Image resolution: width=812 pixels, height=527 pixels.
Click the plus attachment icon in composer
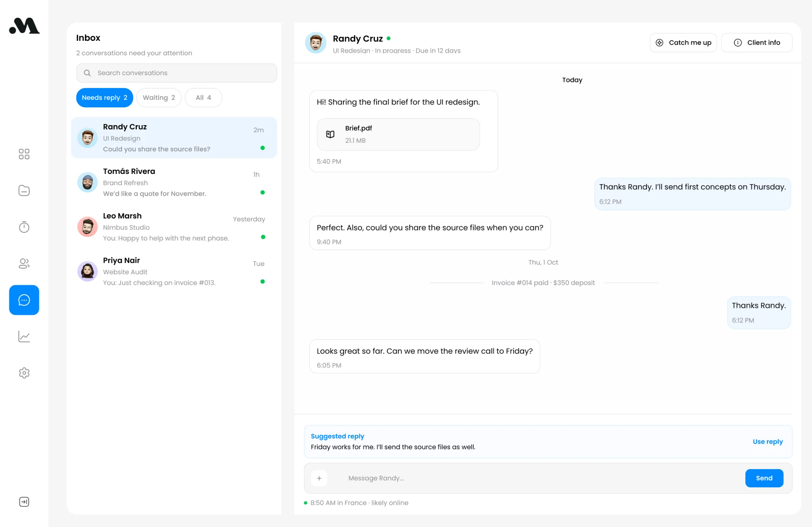pos(319,478)
